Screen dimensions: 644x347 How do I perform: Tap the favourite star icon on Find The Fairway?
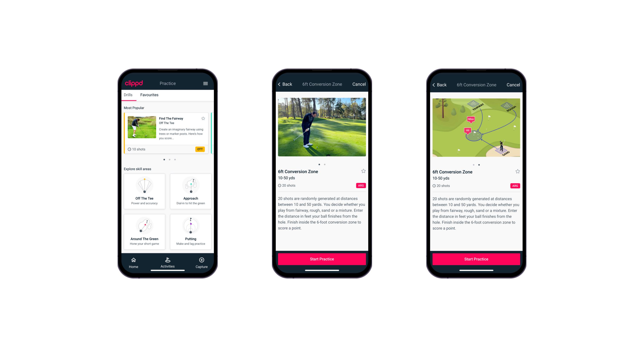coord(203,118)
